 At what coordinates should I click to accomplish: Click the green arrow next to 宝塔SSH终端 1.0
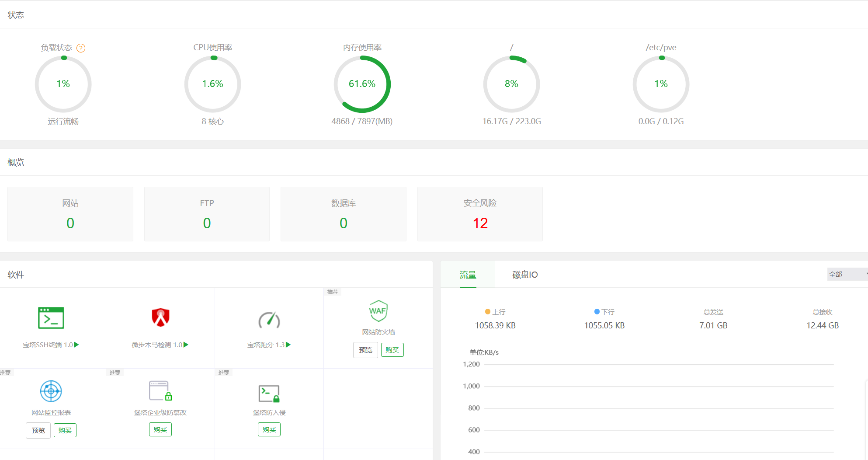pyautogui.click(x=76, y=345)
